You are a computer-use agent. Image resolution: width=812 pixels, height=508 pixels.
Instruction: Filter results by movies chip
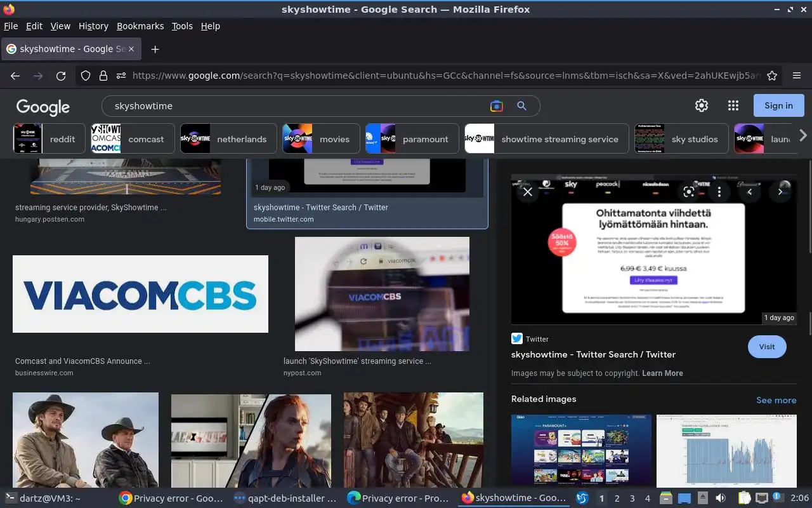point(321,139)
